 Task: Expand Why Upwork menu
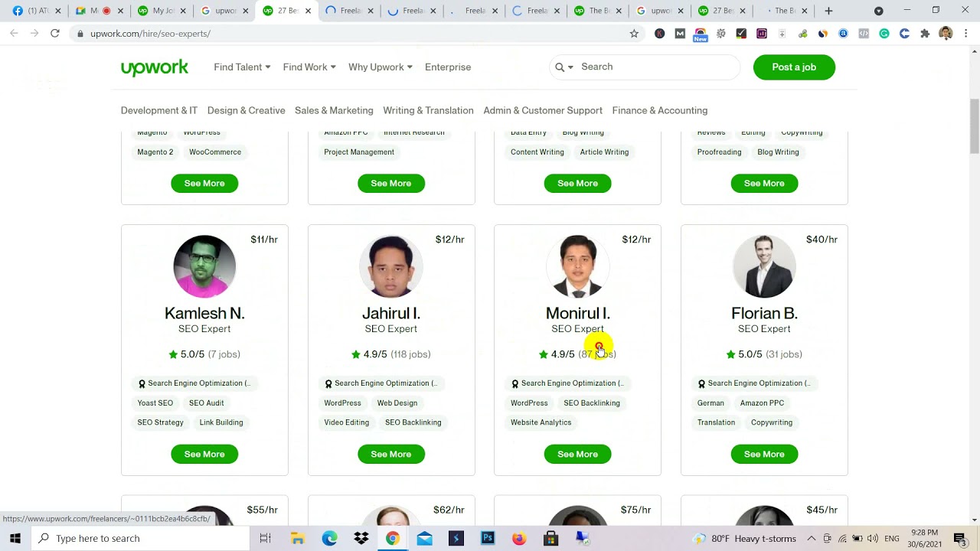click(381, 67)
